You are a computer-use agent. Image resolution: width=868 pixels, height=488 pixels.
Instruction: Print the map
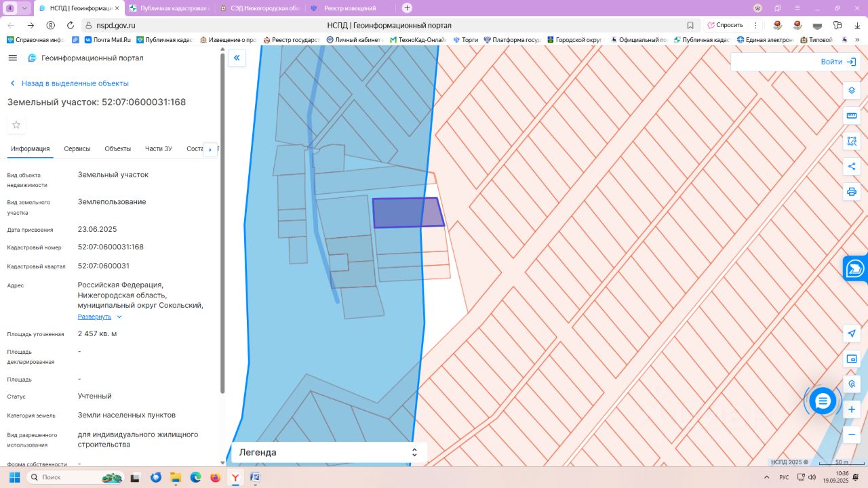pyautogui.click(x=852, y=191)
